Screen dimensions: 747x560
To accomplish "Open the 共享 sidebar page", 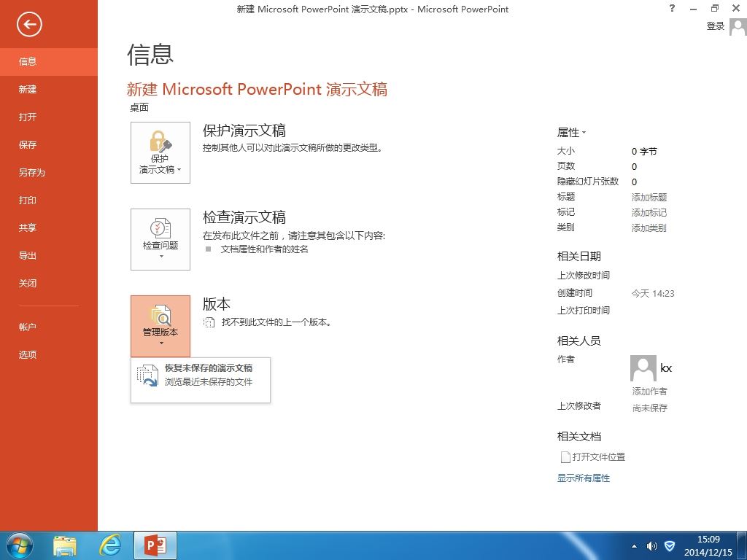I will [49, 227].
